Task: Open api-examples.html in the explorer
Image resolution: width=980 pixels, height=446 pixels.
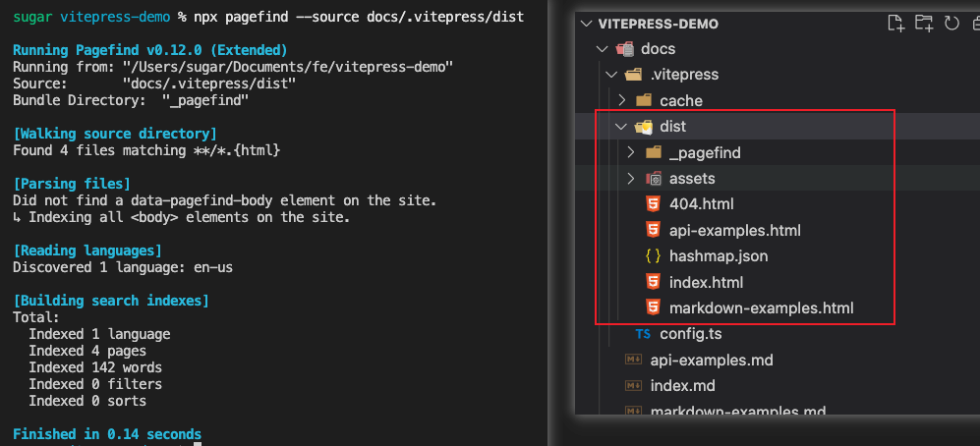Action: pos(735,231)
